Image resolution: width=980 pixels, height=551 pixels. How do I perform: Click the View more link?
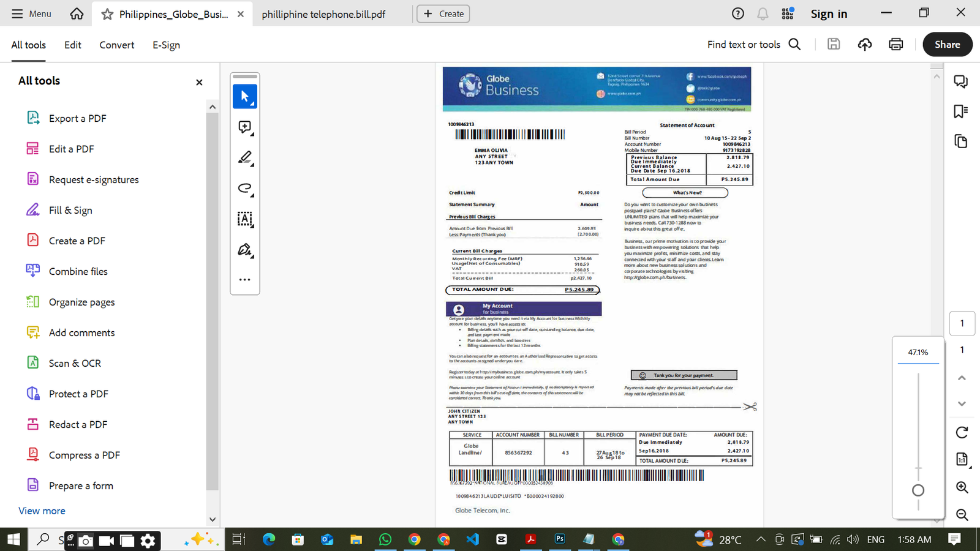click(42, 511)
